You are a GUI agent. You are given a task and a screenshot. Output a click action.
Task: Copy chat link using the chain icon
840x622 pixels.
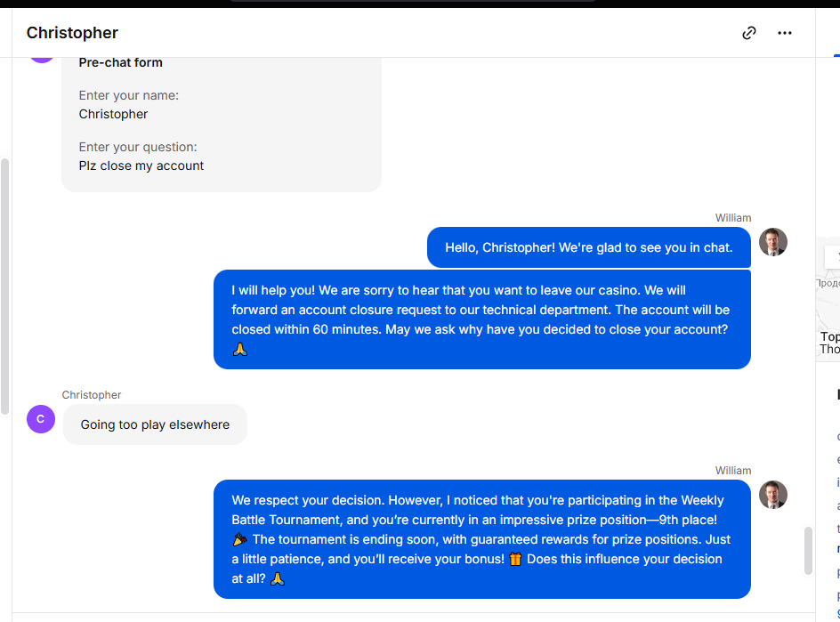point(749,33)
